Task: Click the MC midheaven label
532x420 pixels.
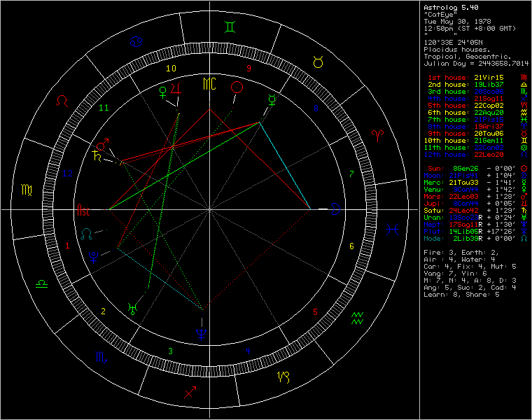Action: tap(209, 83)
